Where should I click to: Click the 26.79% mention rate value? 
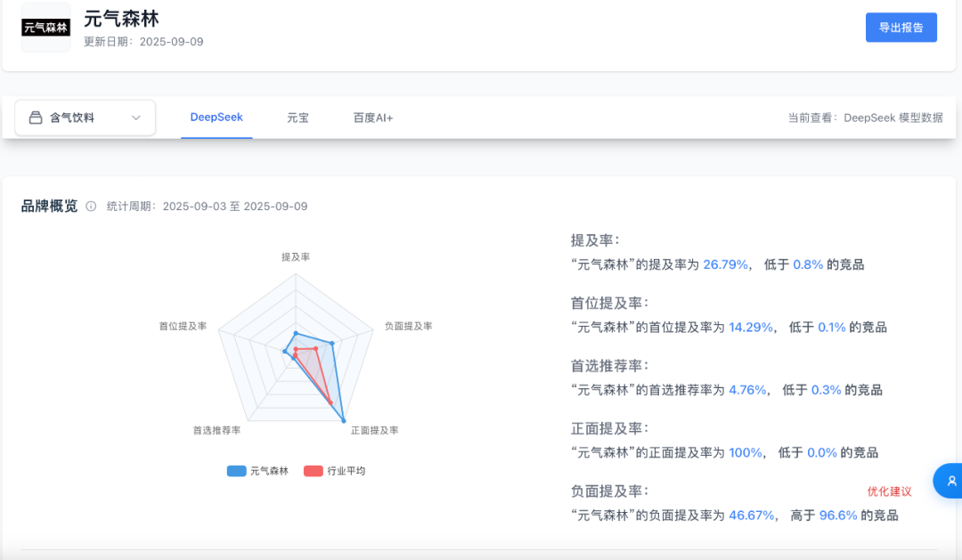click(725, 264)
